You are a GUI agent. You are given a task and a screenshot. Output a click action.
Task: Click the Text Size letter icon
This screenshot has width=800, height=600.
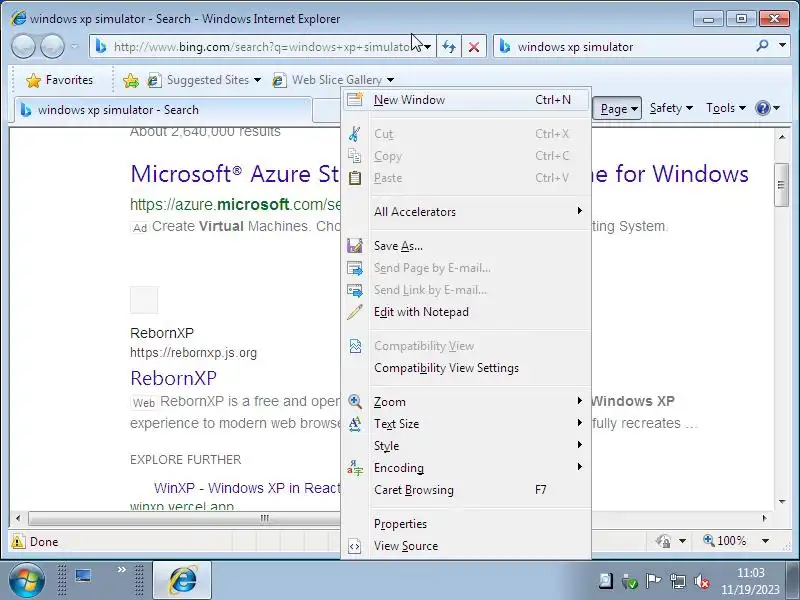pos(355,423)
